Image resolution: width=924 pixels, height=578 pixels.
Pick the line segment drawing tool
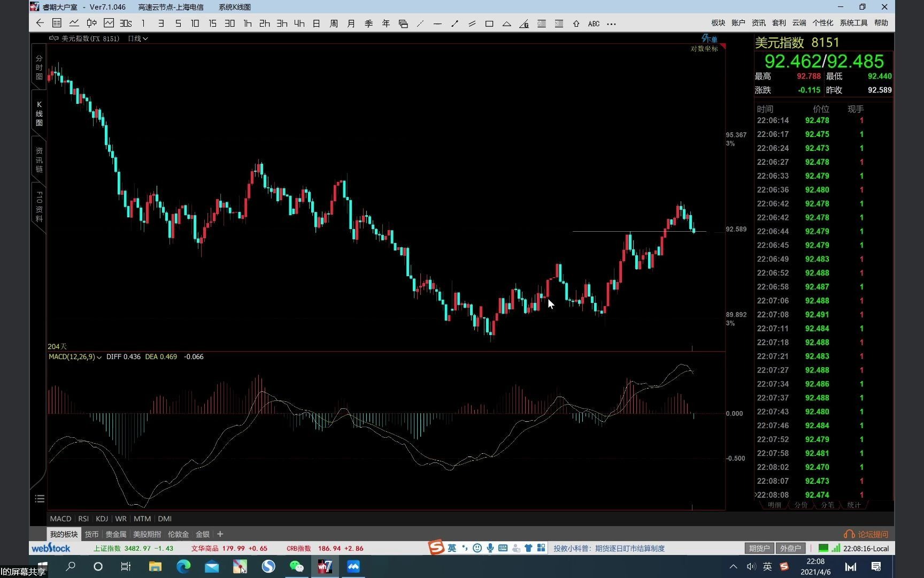click(x=455, y=24)
